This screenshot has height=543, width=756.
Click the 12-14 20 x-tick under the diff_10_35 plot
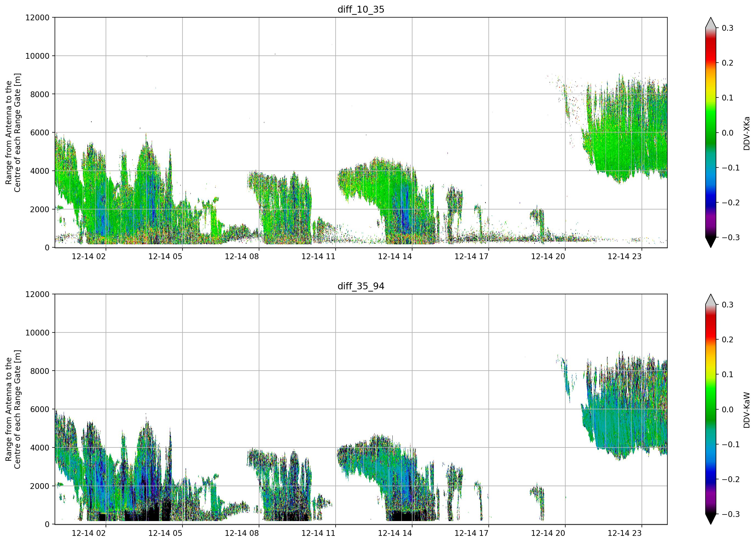[548, 256]
